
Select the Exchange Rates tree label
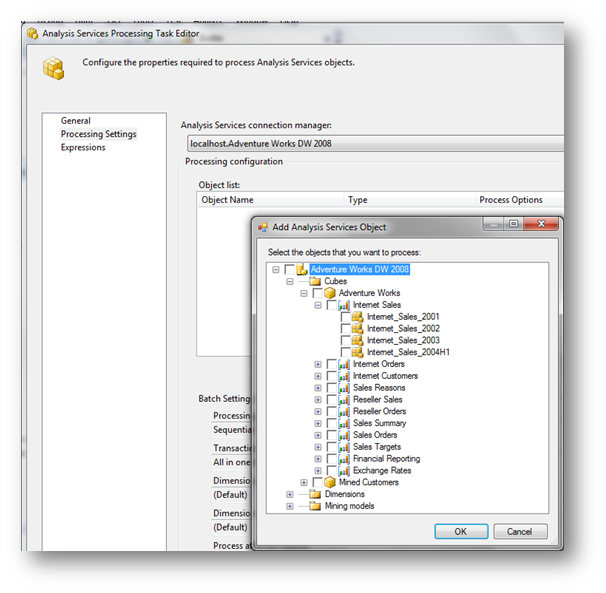(382, 471)
